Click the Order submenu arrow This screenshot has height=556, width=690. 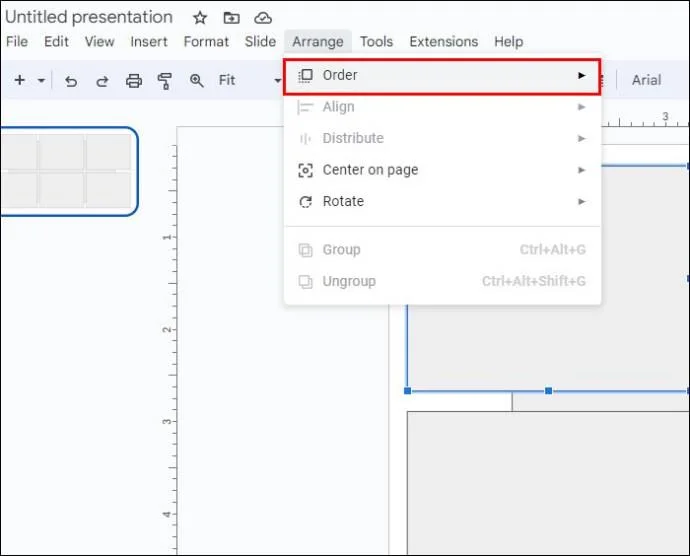point(581,75)
